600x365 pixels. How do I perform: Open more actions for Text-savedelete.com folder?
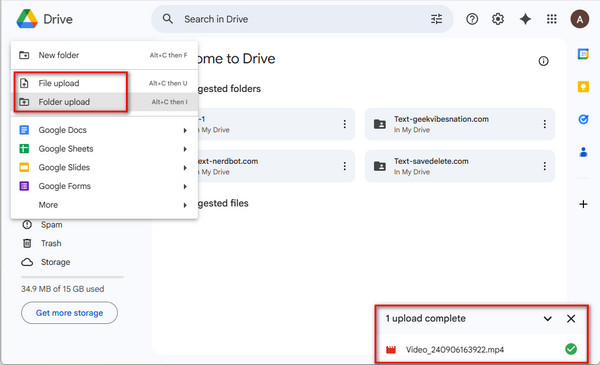[x=544, y=166]
